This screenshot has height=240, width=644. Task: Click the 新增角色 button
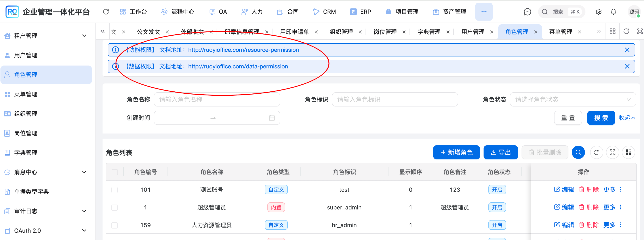(x=456, y=152)
